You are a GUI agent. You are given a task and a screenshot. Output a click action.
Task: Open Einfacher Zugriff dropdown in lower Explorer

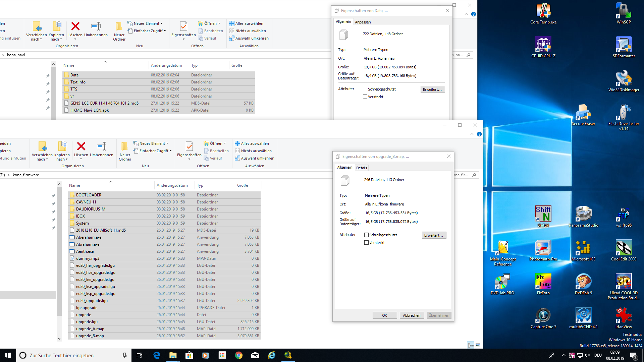coord(170,151)
